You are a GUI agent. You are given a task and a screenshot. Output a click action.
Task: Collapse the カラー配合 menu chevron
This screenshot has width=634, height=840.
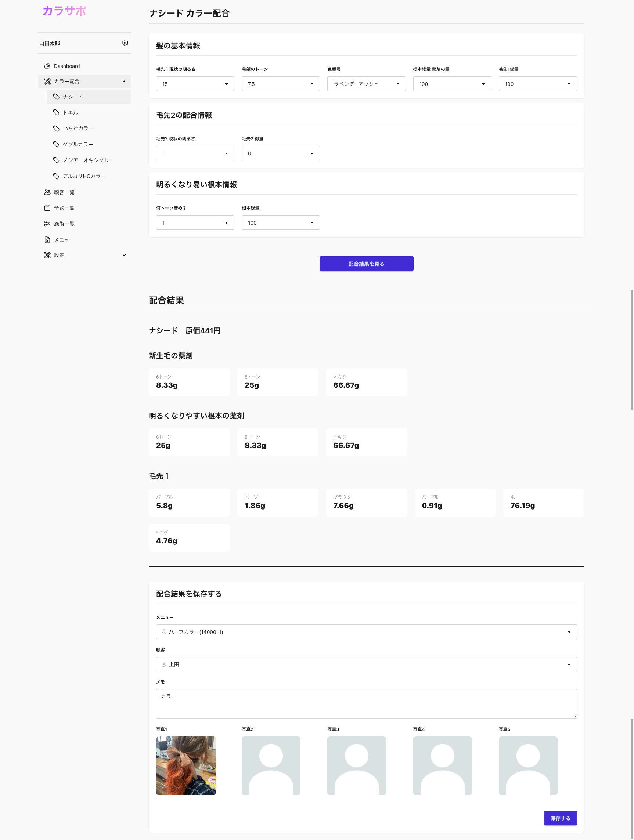(124, 81)
